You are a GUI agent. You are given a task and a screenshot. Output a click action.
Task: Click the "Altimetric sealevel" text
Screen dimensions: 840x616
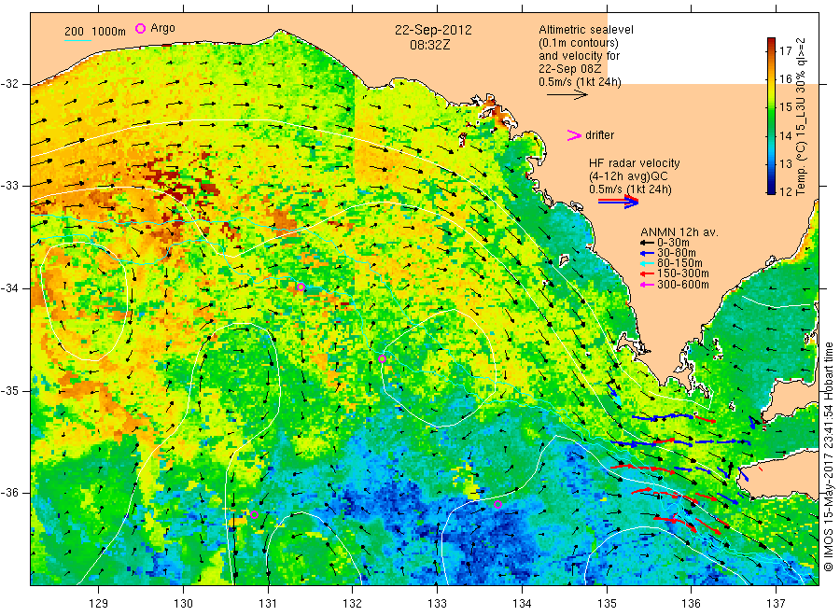[586, 30]
